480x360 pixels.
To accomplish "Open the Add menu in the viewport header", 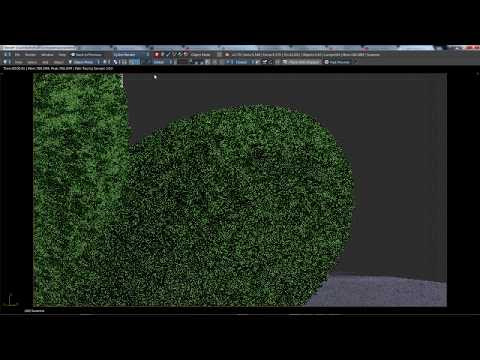I will [45, 62].
